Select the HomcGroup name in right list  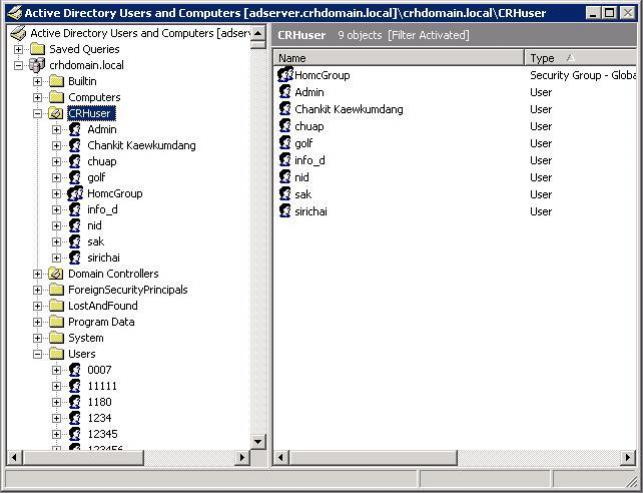point(322,75)
